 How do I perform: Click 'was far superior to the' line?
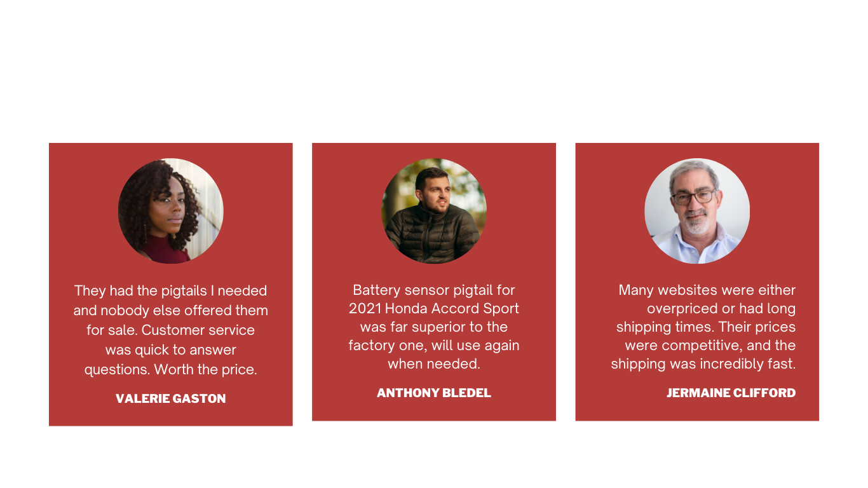(x=434, y=327)
